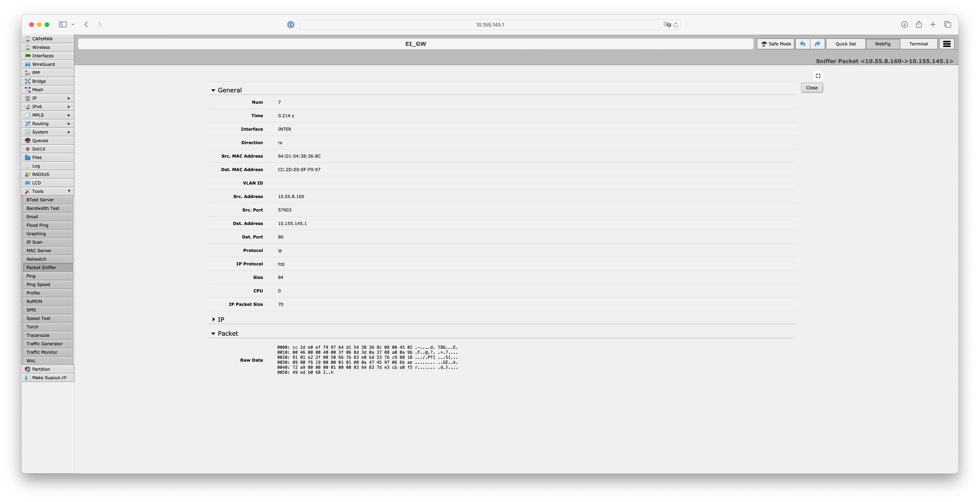Close the Sniffer Packet view
The image size is (980, 502).
point(811,88)
